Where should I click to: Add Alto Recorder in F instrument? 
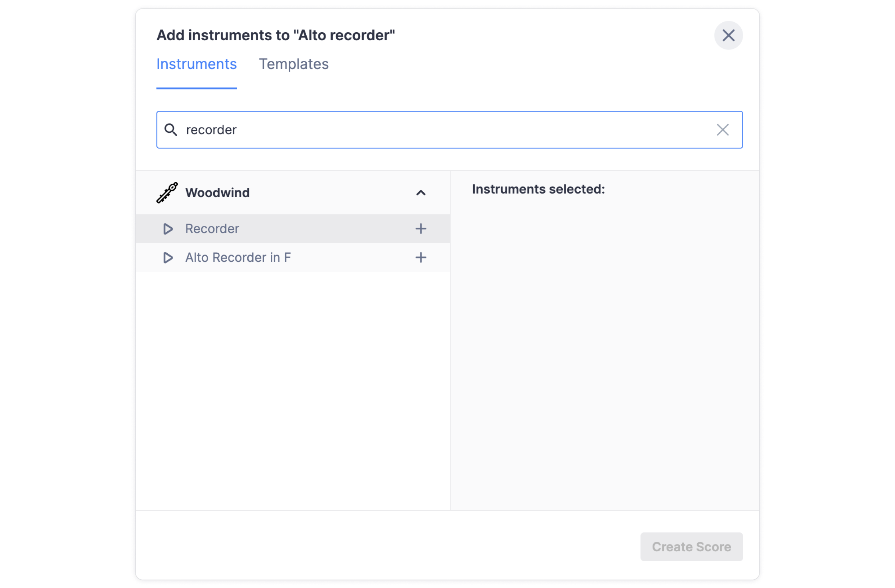click(421, 257)
